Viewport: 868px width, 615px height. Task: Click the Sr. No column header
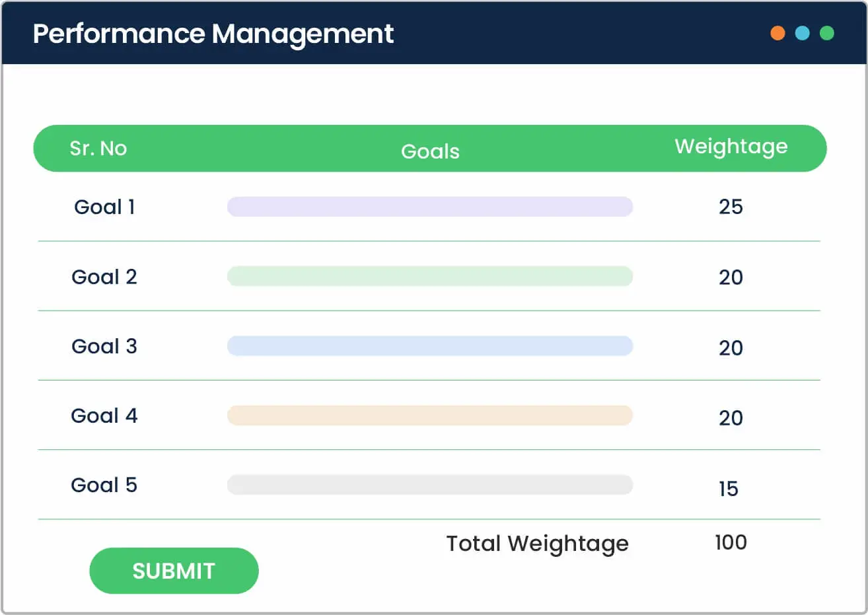pyautogui.click(x=98, y=148)
